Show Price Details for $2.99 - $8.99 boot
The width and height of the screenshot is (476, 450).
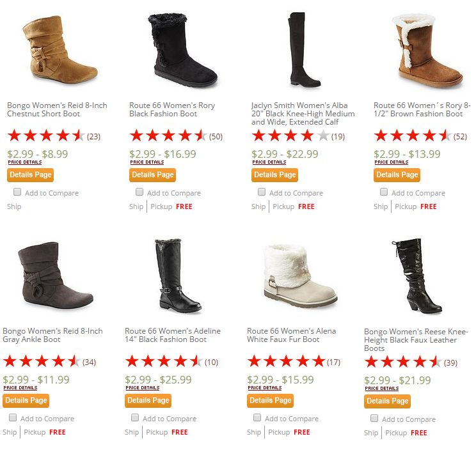pyautogui.click(x=25, y=162)
